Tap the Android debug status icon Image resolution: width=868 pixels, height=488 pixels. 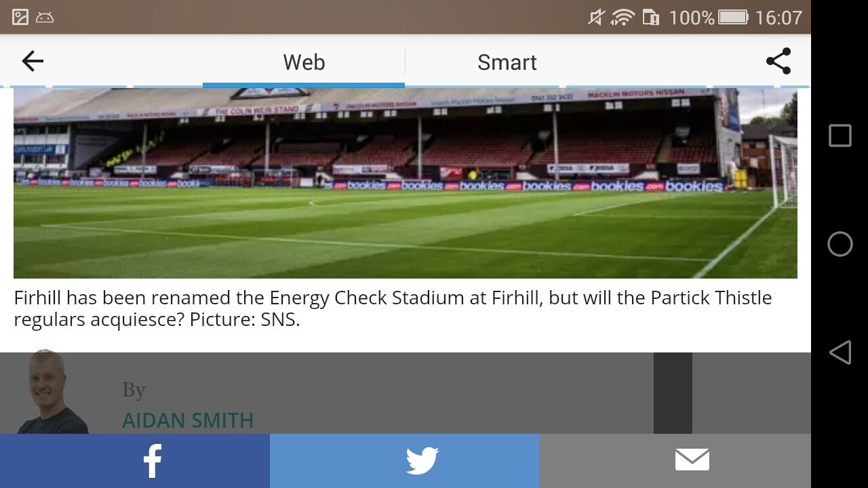pos(45,18)
